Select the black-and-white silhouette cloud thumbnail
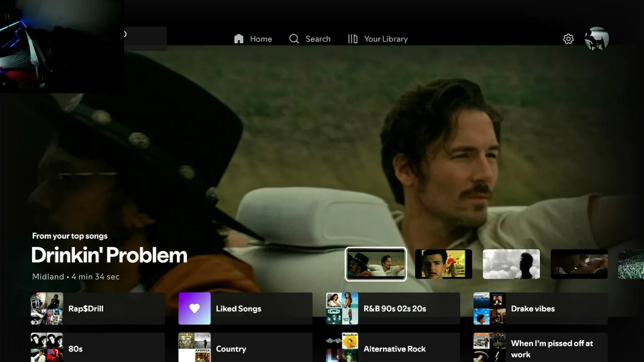Viewport: 644px width, 362px height. coord(512,264)
